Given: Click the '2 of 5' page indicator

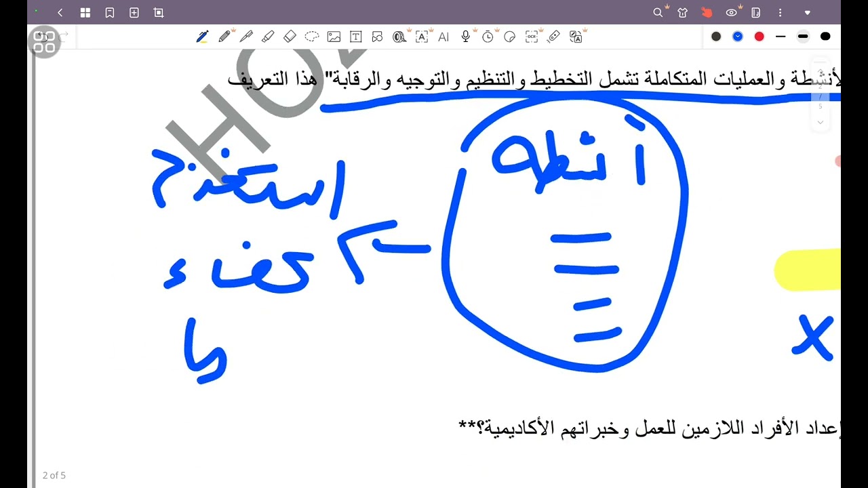Looking at the screenshot, I should point(54,475).
